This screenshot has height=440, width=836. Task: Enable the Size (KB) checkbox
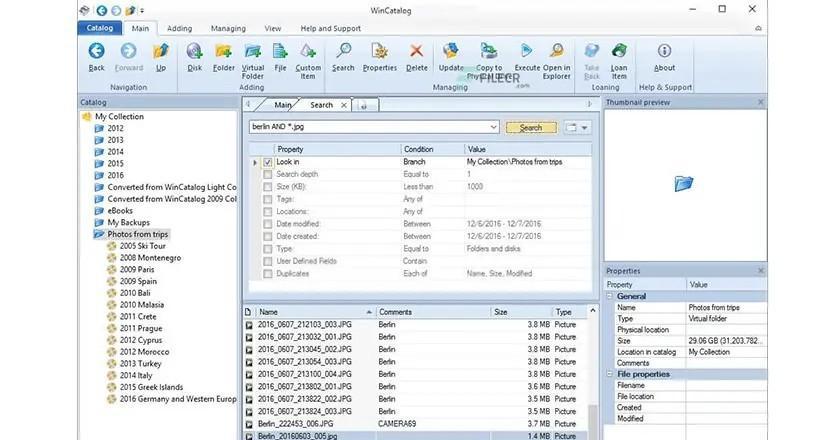click(x=268, y=187)
